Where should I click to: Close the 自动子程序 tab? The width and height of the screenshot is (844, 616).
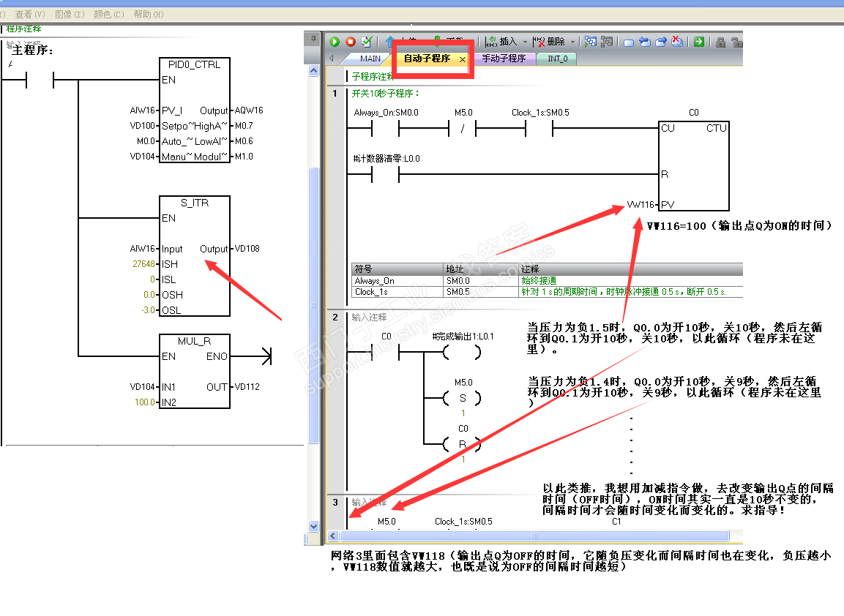[463, 59]
